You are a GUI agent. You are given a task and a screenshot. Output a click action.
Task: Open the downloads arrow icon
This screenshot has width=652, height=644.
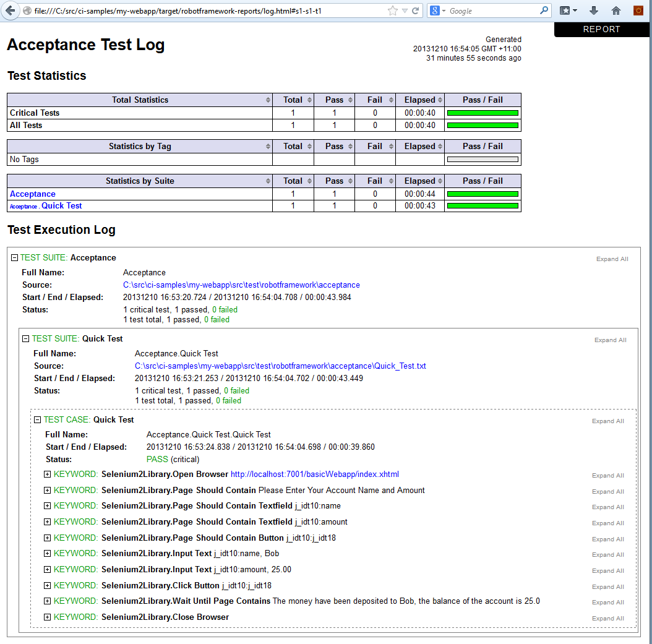pyautogui.click(x=594, y=11)
